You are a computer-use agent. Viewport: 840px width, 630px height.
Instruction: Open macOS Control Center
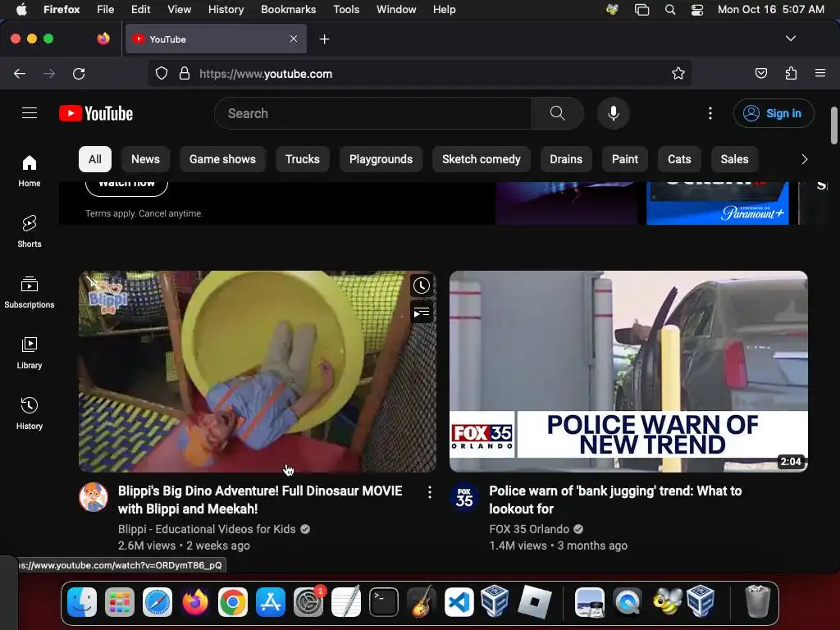pos(697,10)
